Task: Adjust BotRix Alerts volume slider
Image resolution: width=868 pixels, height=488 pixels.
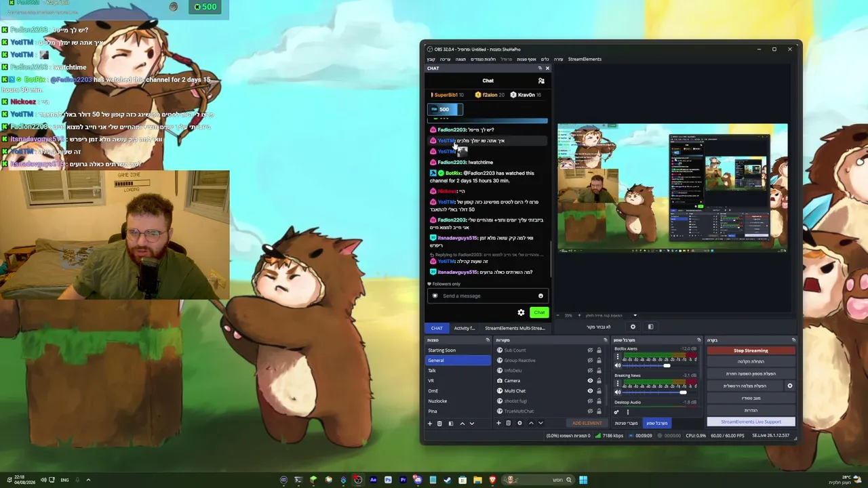Action: (660, 366)
